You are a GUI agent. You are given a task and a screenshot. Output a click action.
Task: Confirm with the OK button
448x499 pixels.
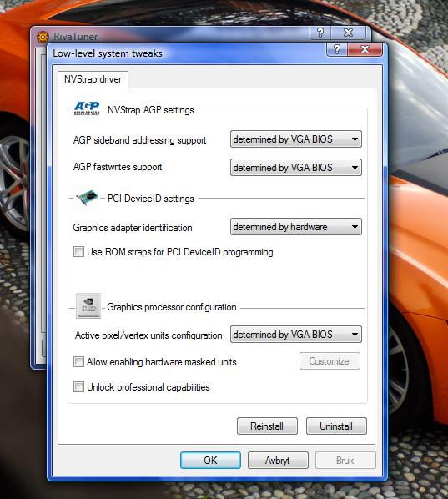pos(210,460)
